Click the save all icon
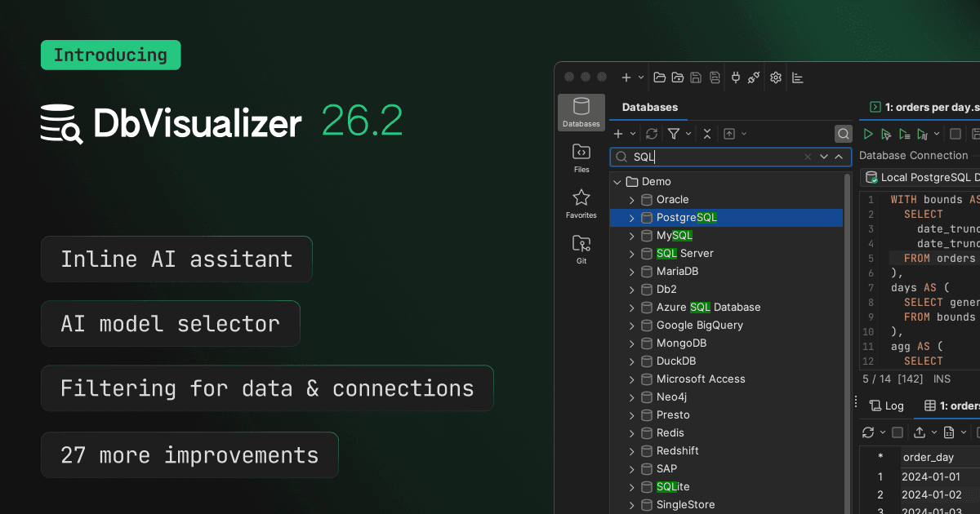 tap(715, 78)
